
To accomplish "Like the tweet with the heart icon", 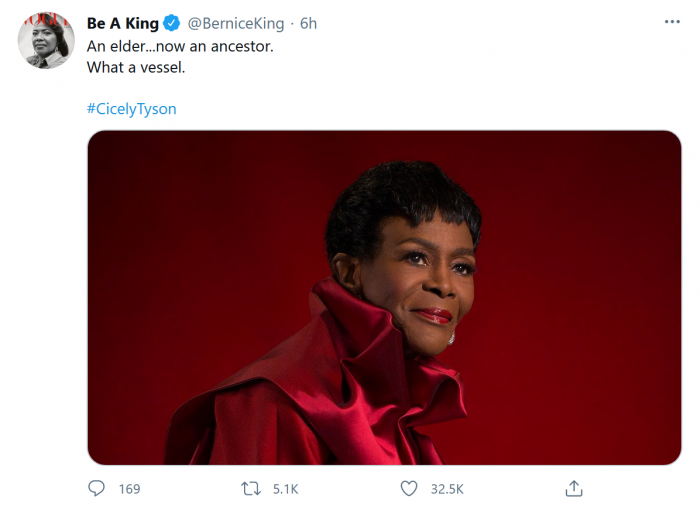I will pos(409,489).
